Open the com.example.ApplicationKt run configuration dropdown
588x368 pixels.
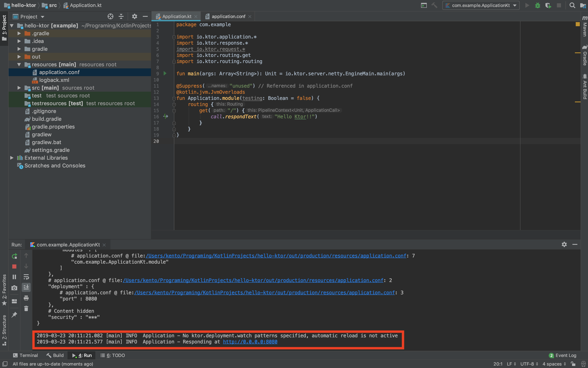click(x=481, y=5)
